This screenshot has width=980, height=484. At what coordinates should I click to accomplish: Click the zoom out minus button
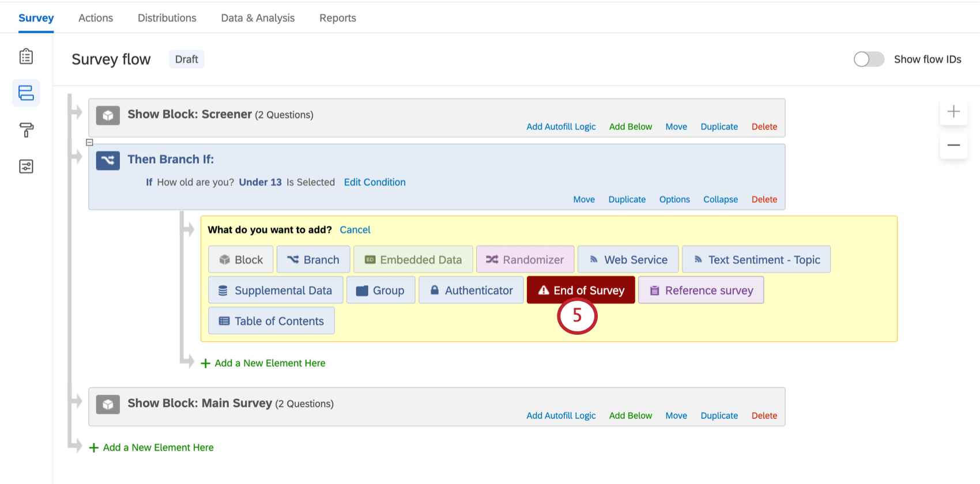(x=953, y=145)
